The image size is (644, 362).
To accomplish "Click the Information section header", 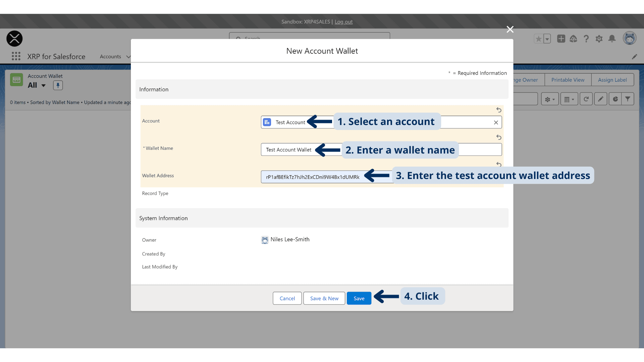I will point(322,89).
